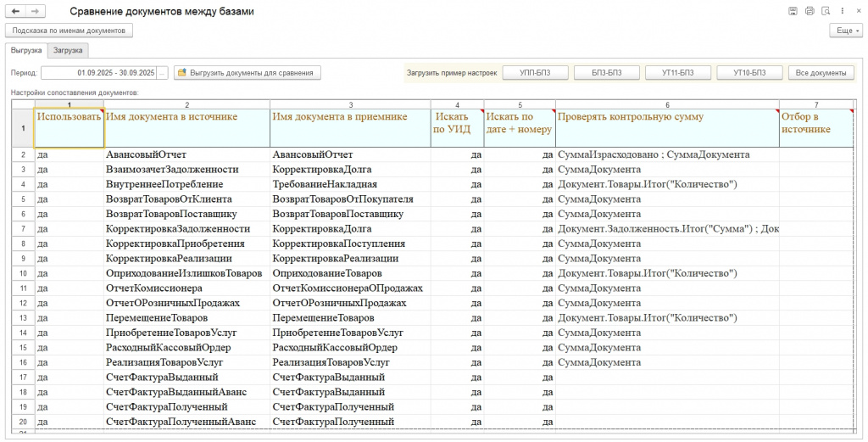Click Подсказка по именам документов button
This screenshot has height=442, width=868.
(70, 31)
